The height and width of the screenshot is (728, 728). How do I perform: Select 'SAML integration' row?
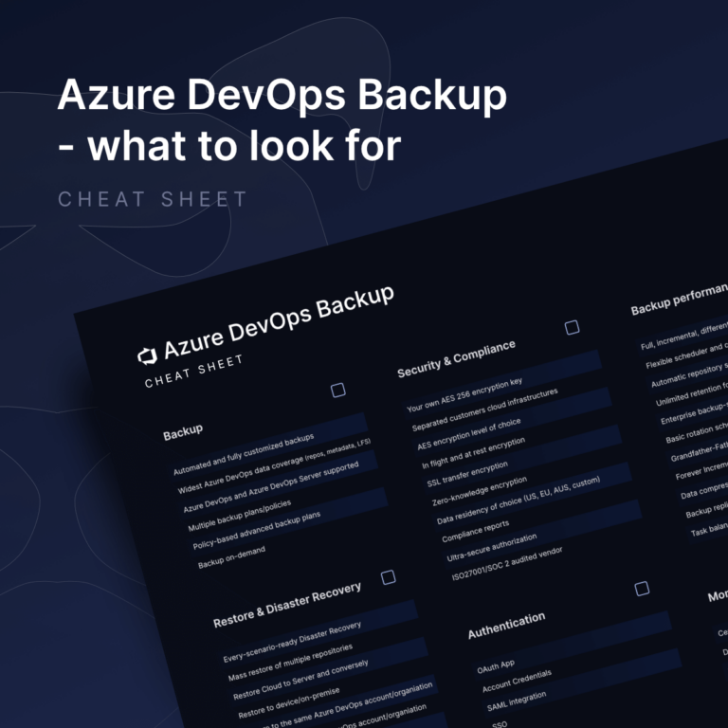coord(517,701)
